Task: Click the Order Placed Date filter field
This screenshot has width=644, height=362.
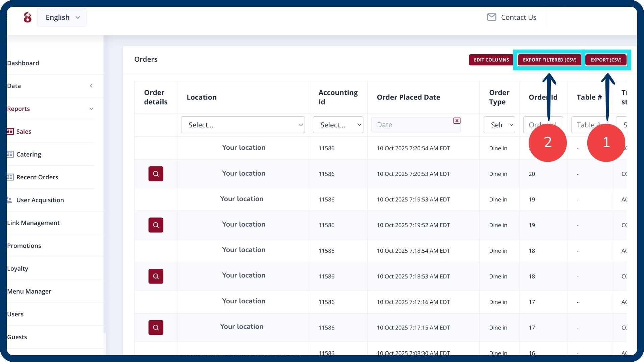Action: click(x=413, y=125)
